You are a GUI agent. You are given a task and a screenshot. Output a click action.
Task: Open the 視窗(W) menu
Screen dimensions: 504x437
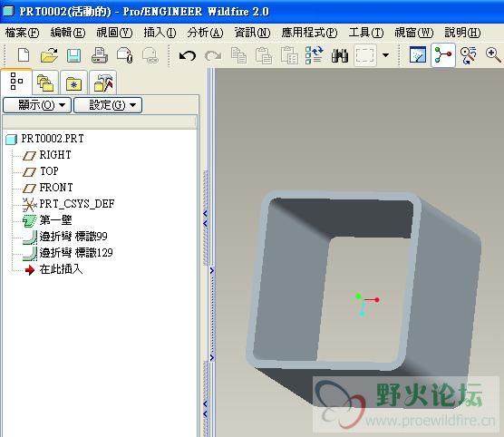coord(414,33)
